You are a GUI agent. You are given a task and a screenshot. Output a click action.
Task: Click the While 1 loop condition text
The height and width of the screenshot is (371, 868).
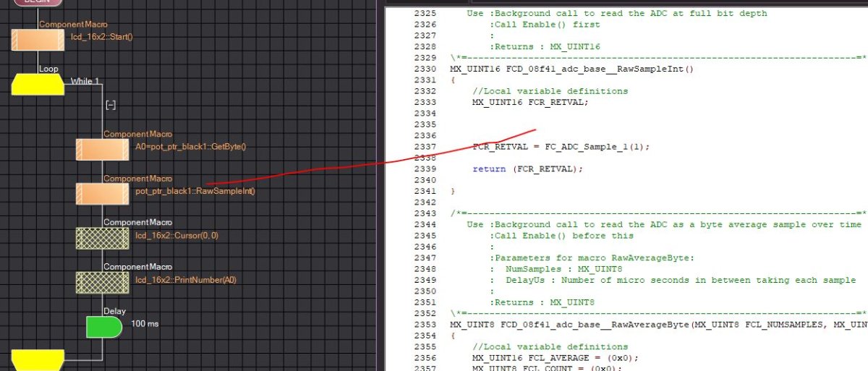85,81
